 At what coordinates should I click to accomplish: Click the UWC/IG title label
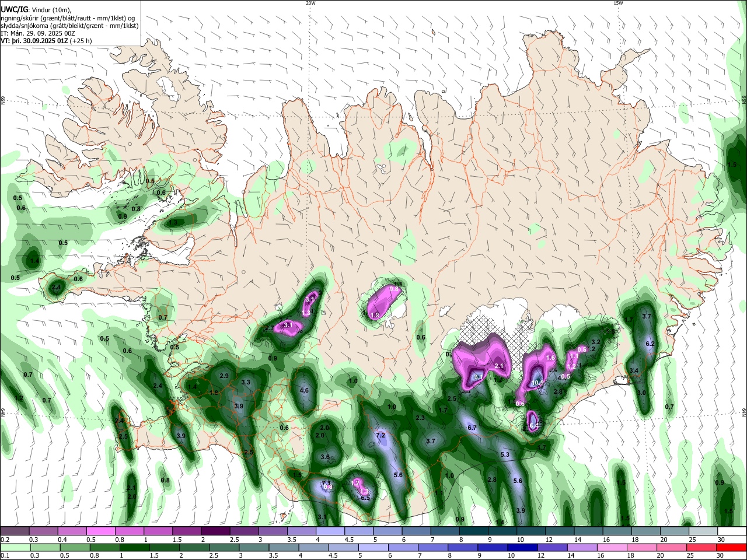click(x=13, y=10)
